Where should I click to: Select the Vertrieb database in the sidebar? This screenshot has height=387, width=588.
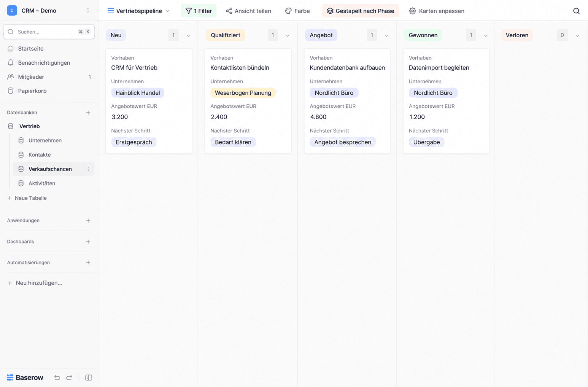pyautogui.click(x=49, y=126)
